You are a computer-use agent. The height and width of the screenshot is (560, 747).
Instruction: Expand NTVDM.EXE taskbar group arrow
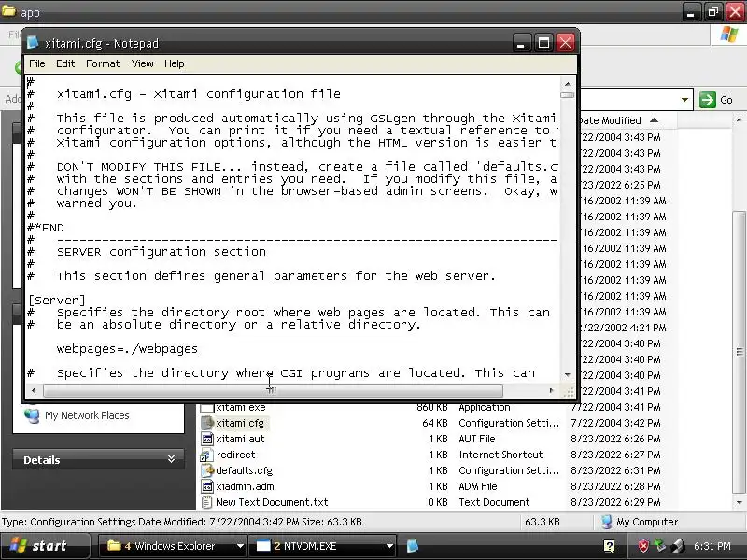[x=389, y=546]
